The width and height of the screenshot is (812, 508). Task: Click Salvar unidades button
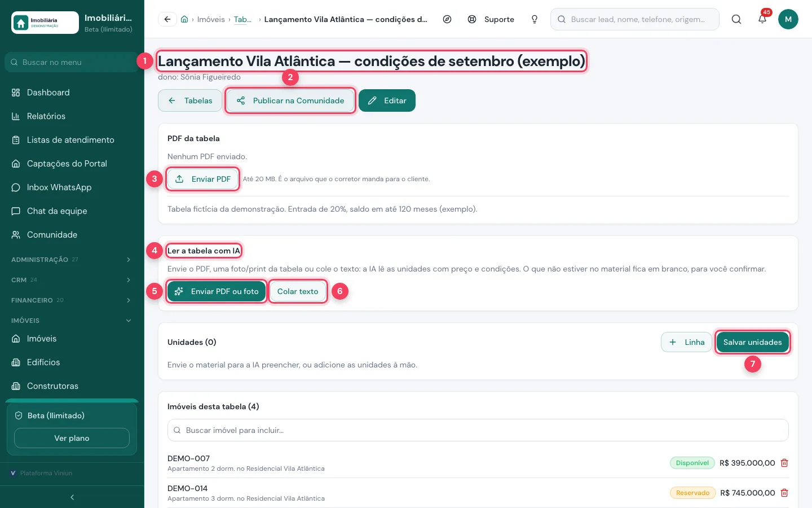[x=753, y=342]
